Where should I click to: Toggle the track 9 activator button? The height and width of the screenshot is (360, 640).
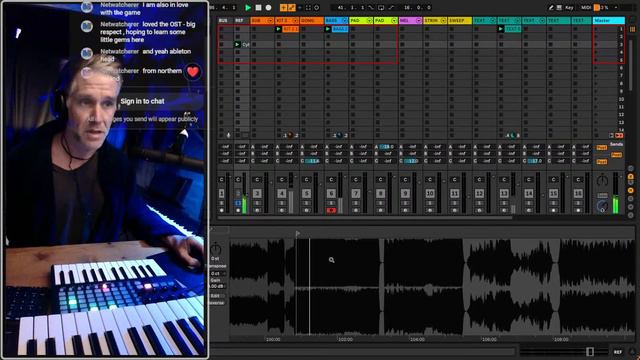point(405,193)
